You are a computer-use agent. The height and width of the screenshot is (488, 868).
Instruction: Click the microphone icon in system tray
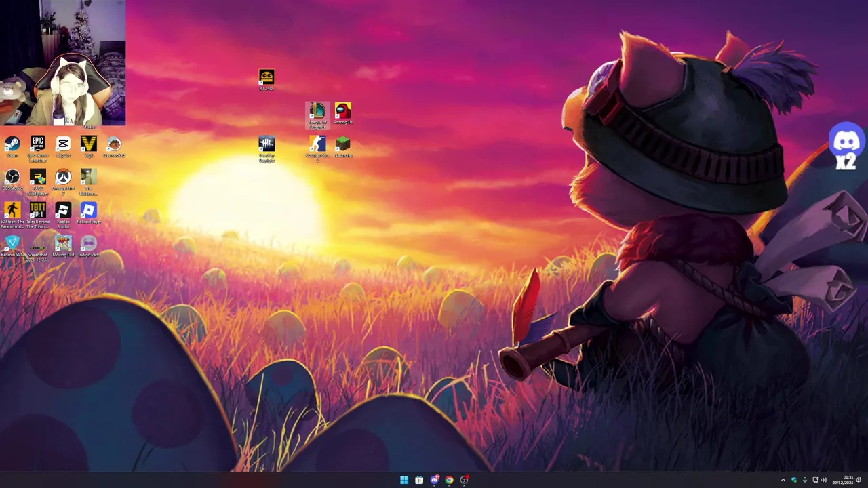[x=804, y=480]
